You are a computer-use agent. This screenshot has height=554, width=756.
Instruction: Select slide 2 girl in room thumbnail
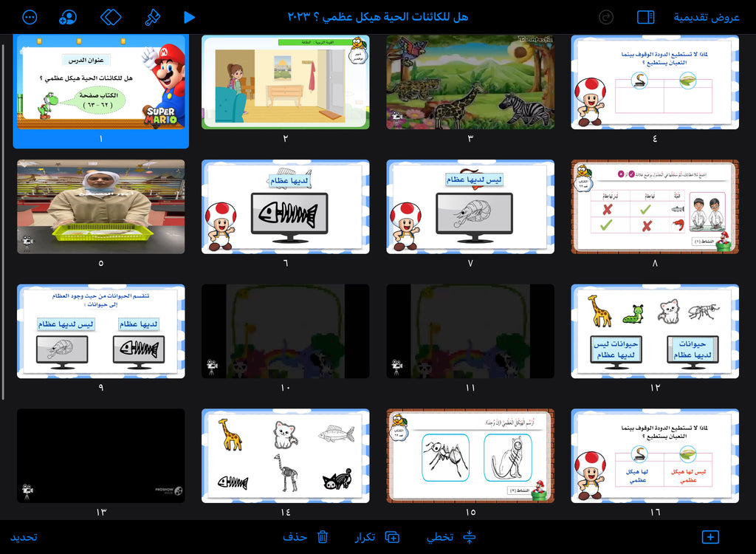(286, 81)
